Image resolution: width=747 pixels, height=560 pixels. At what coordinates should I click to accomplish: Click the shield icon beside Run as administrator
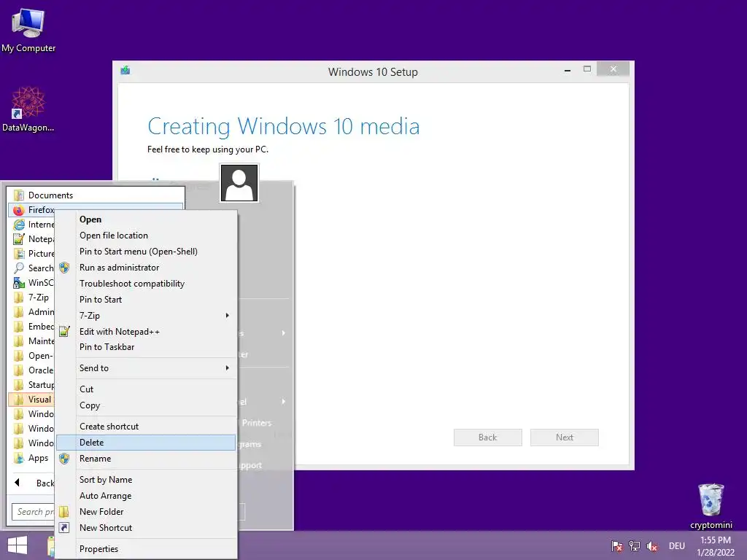point(64,268)
